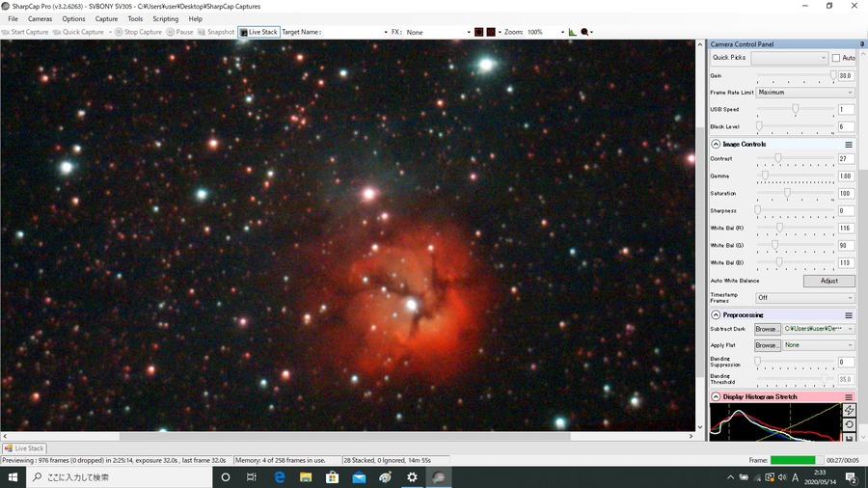Open the Target Name dropdown
Screen dimensions: 868x488
[x=385, y=32]
